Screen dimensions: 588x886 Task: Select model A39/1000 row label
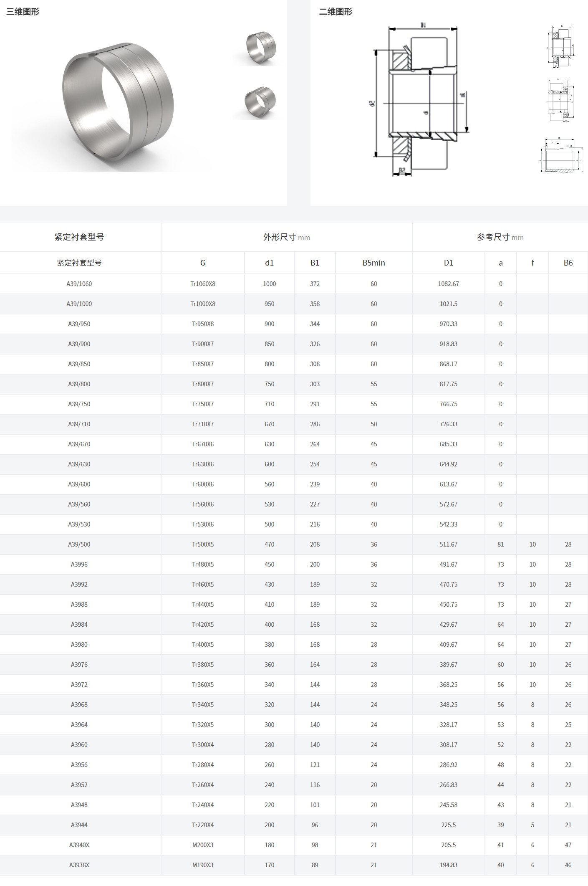click(79, 304)
